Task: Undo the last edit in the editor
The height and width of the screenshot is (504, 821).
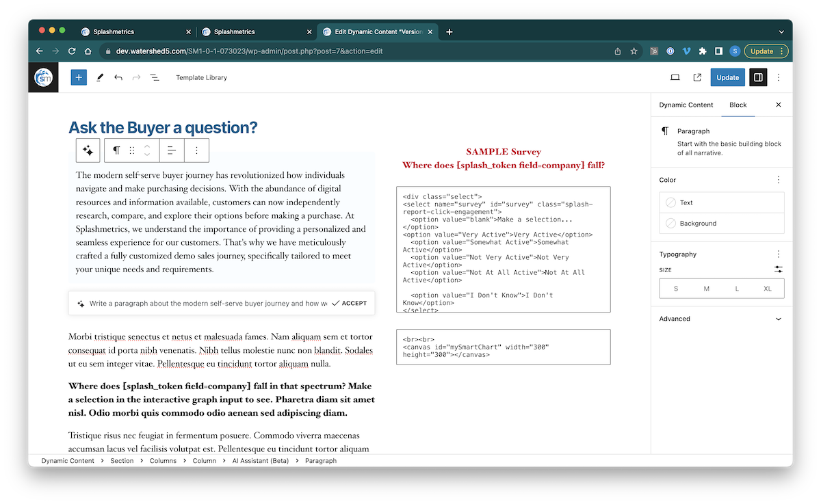Action: (118, 77)
